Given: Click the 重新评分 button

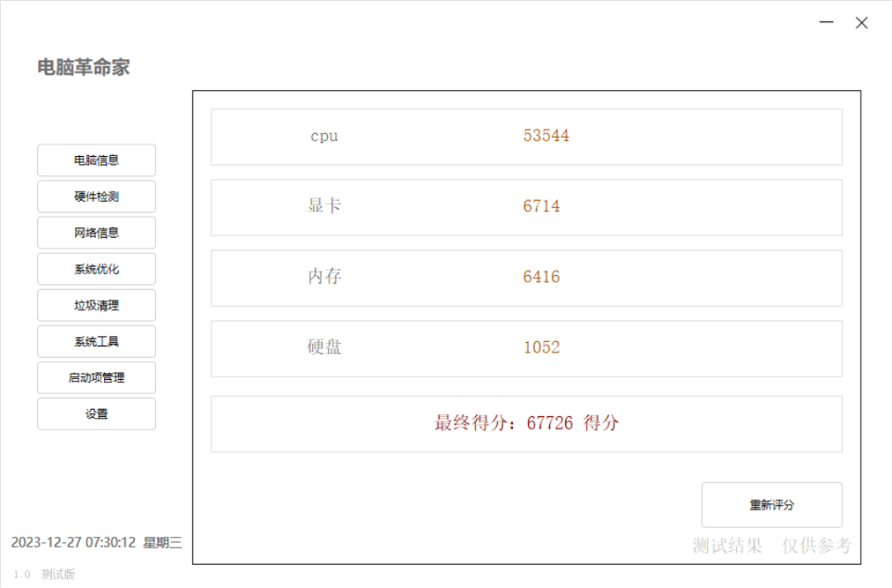Looking at the screenshot, I should click(771, 505).
